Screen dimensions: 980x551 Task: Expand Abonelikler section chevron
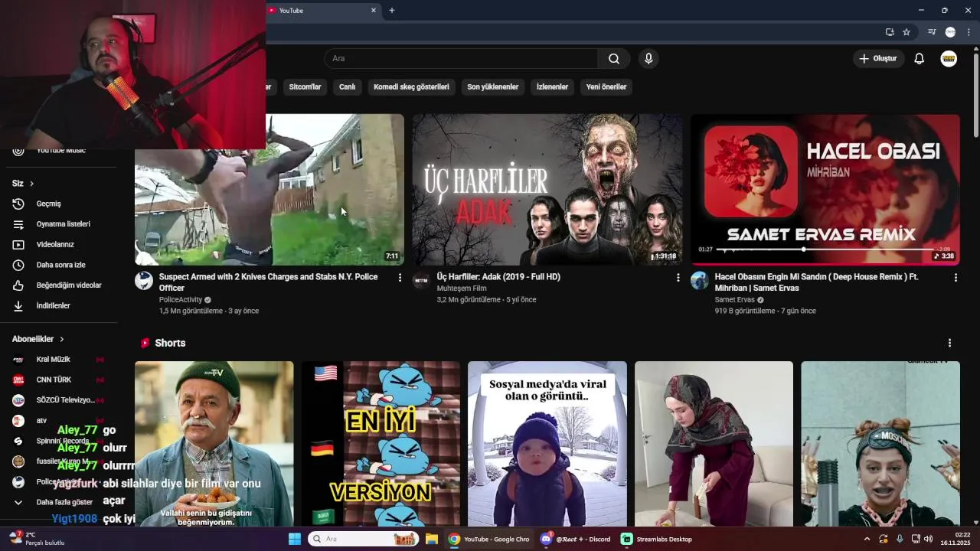pos(61,339)
